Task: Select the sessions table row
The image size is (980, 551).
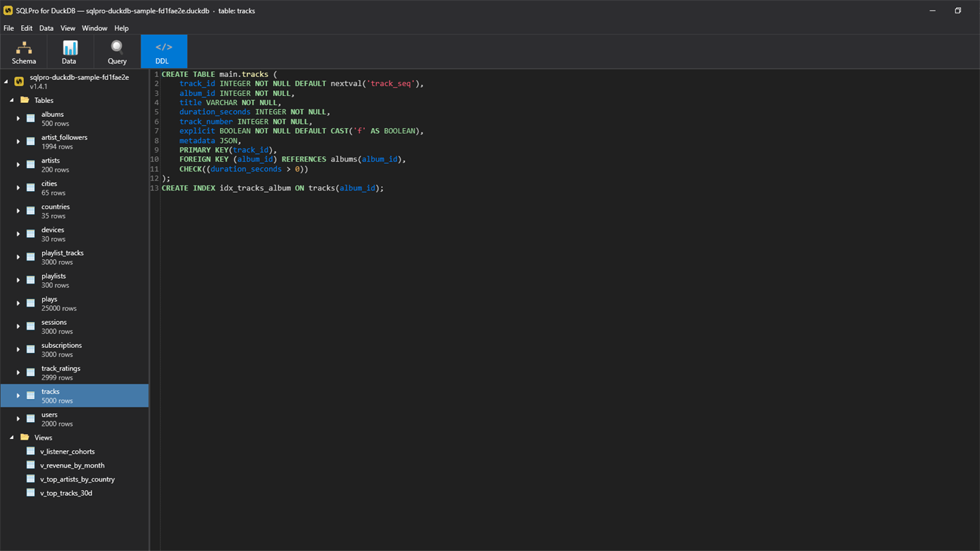Action: 74,326
